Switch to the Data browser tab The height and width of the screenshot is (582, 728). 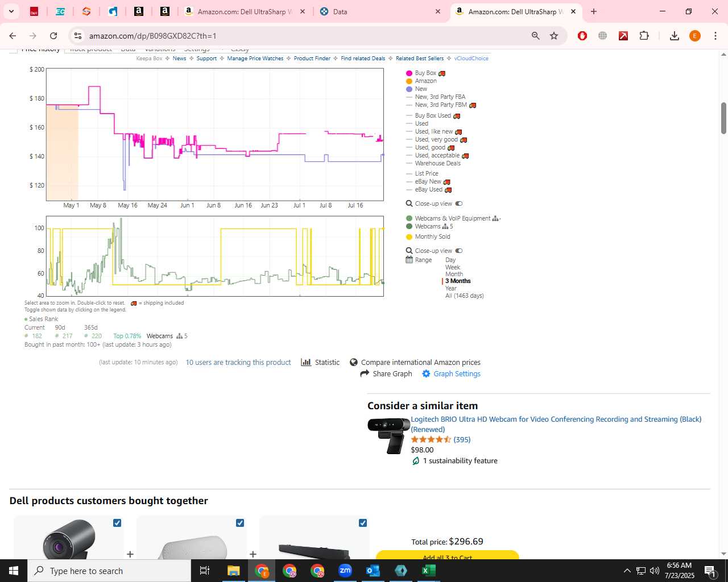pyautogui.click(x=375, y=11)
